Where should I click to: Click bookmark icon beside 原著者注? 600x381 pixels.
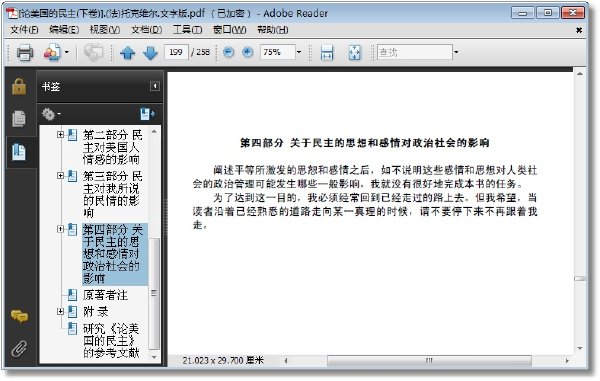click(72, 295)
